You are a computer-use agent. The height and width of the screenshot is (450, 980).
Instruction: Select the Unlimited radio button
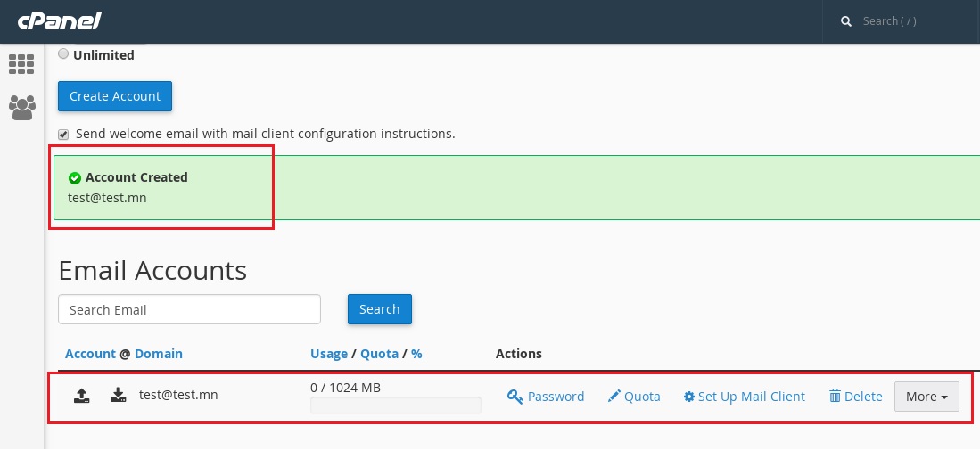point(63,53)
